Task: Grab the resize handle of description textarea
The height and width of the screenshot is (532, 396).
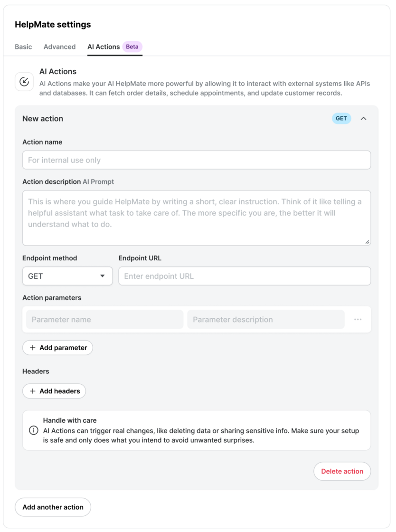Action: 367,242
